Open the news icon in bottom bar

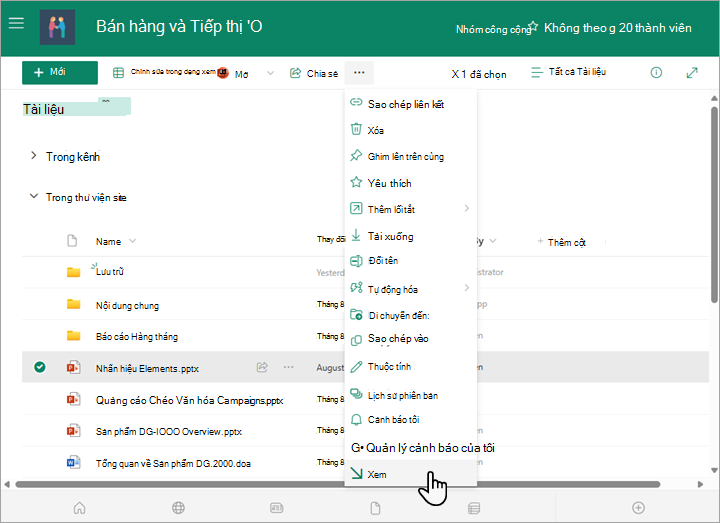(x=276, y=507)
